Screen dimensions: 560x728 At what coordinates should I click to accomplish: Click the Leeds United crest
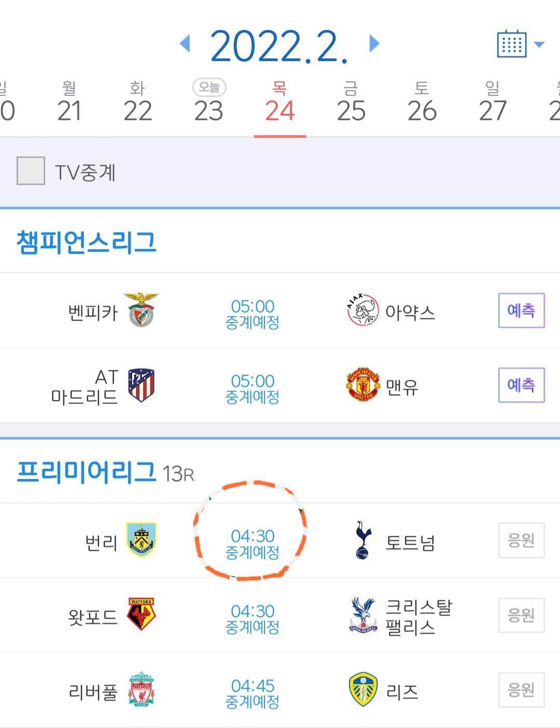click(362, 690)
